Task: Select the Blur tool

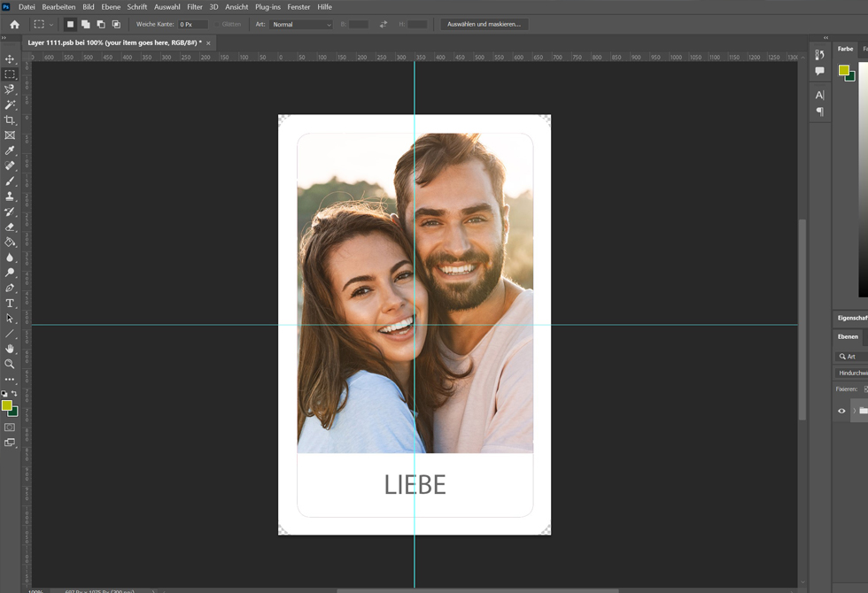Action: (x=10, y=258)
